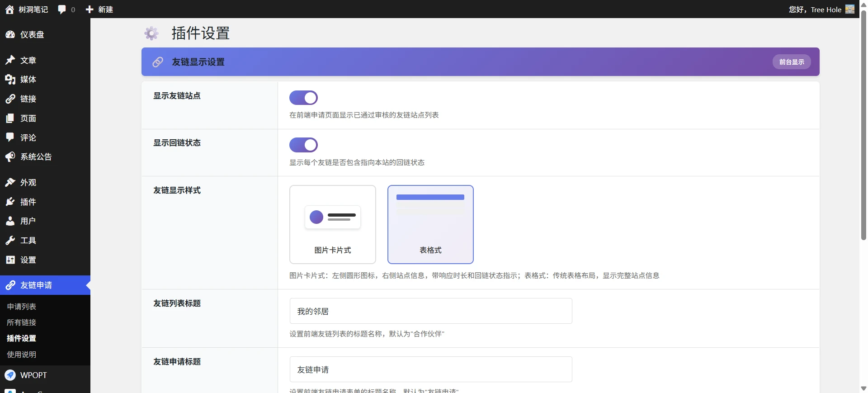Select the 图片卡片式 display style
Viewport: 868px width, 393px height.
332,224
